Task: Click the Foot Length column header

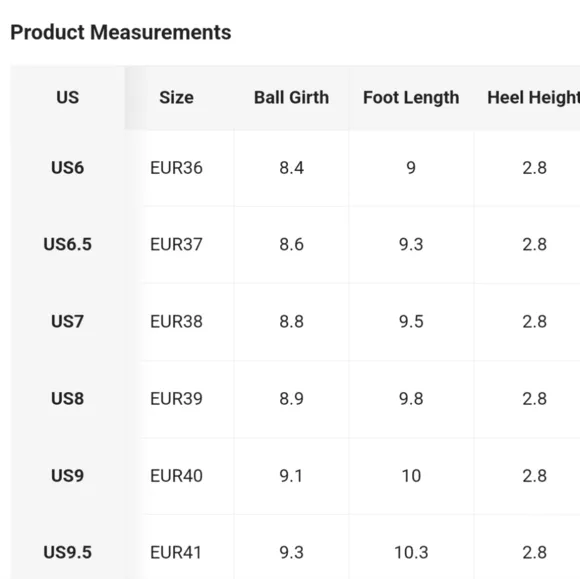Action: point(411,98)
